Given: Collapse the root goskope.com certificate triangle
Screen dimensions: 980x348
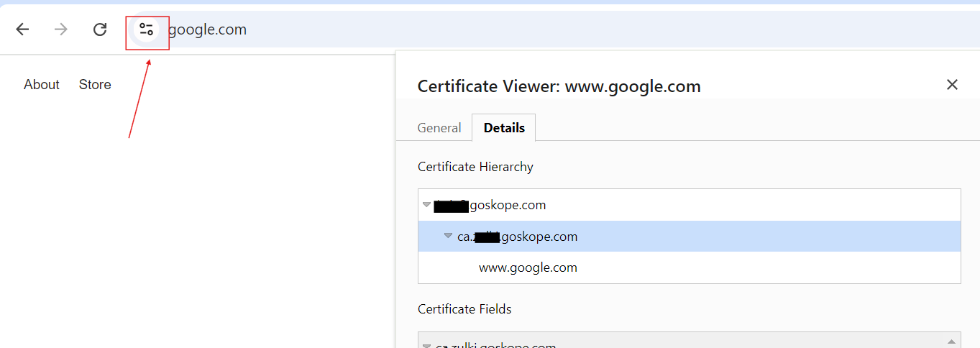Looking at the screenshot, I should [x=427, y=205].
